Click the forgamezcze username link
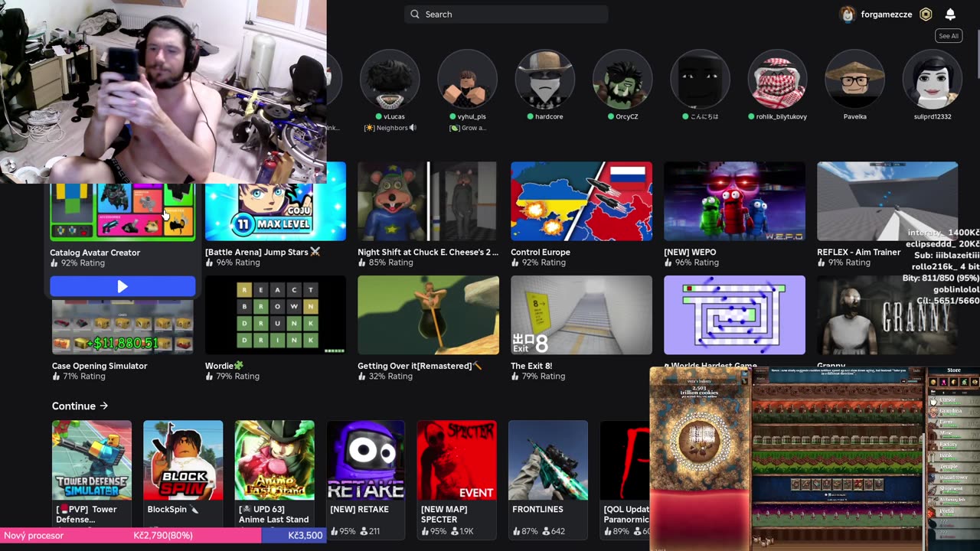 tap(886, 14)
